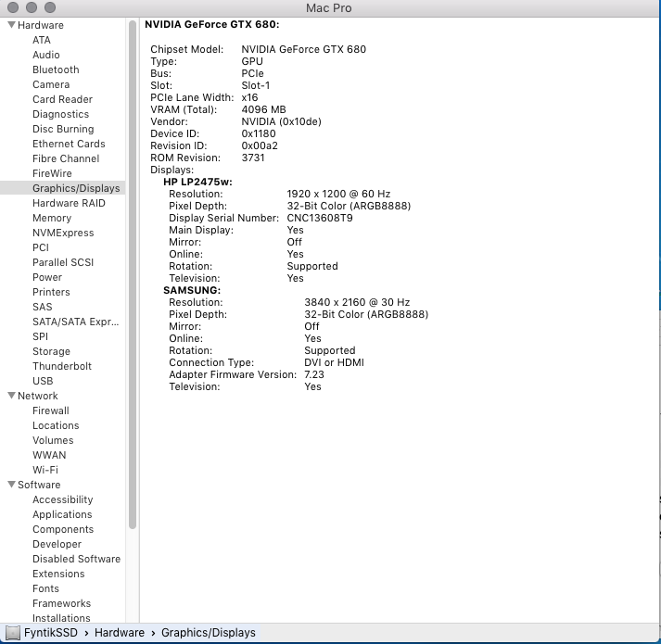Open Locations under Network

(x=56, y=425)
